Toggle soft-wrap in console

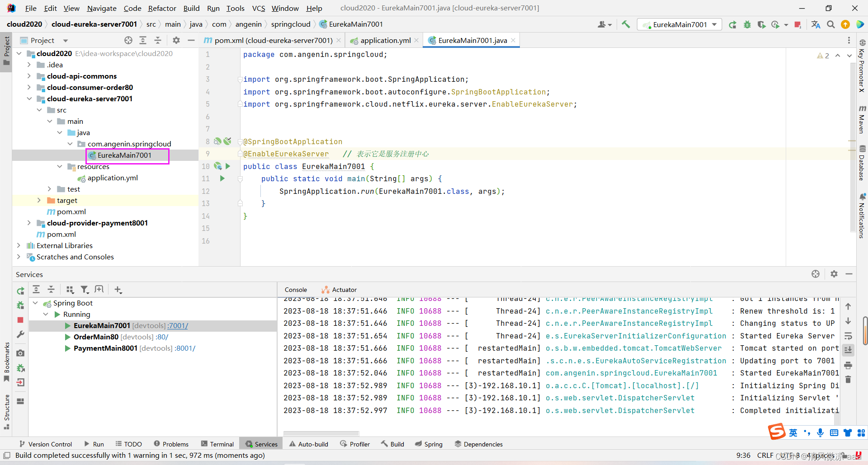click(848, 336)
